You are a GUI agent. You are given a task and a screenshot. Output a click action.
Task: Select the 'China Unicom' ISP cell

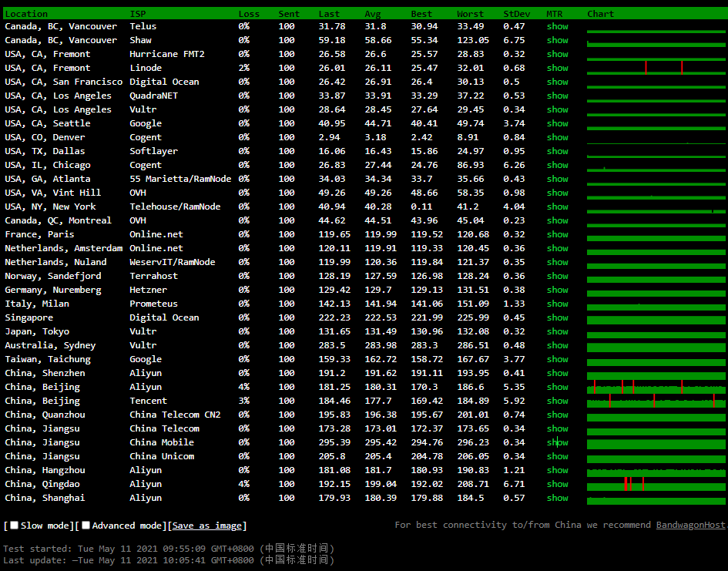point(162,456)
